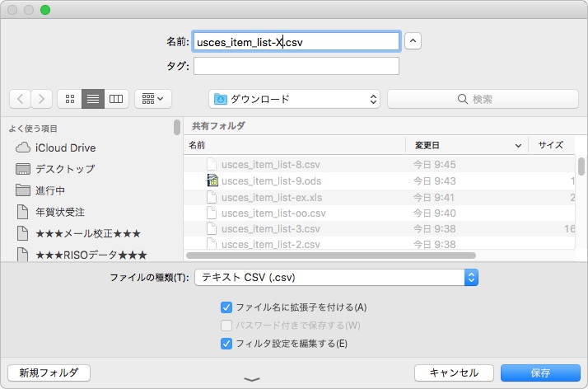Click the green zoom window button
588x389 pixels.
[x=45, y=10]
